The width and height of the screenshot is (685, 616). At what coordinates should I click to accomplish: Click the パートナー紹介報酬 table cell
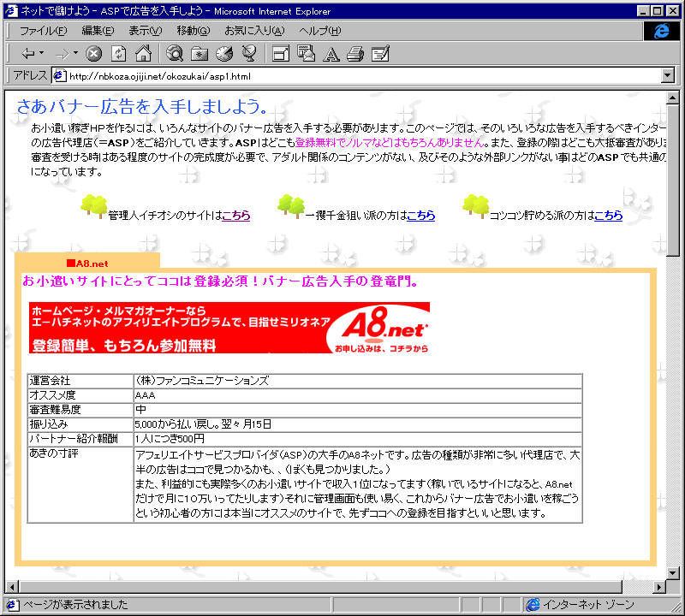coord(80,438)
